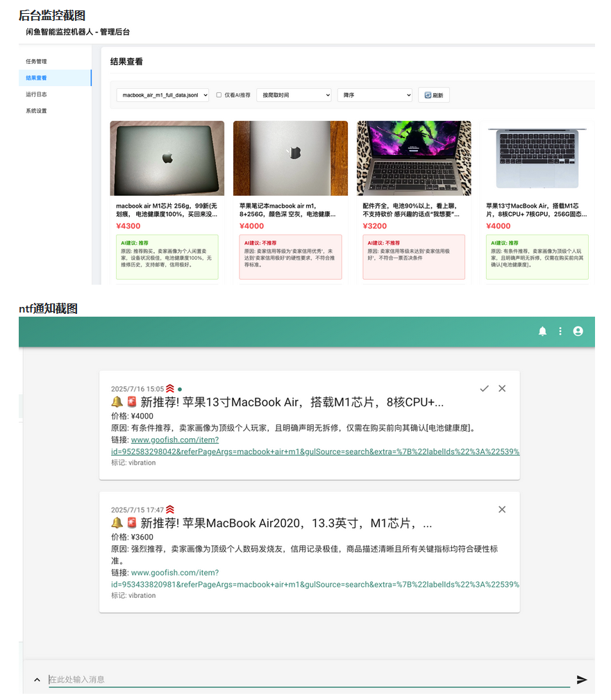
Task: Open goofish link in the ¥3600 notification
Action: [174, 574]
